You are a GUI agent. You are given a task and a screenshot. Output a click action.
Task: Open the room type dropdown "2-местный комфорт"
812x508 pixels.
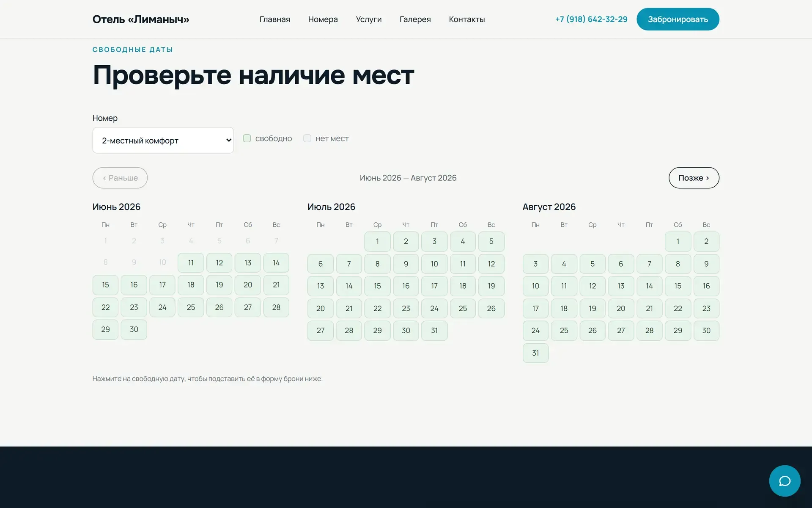point(163,140)
